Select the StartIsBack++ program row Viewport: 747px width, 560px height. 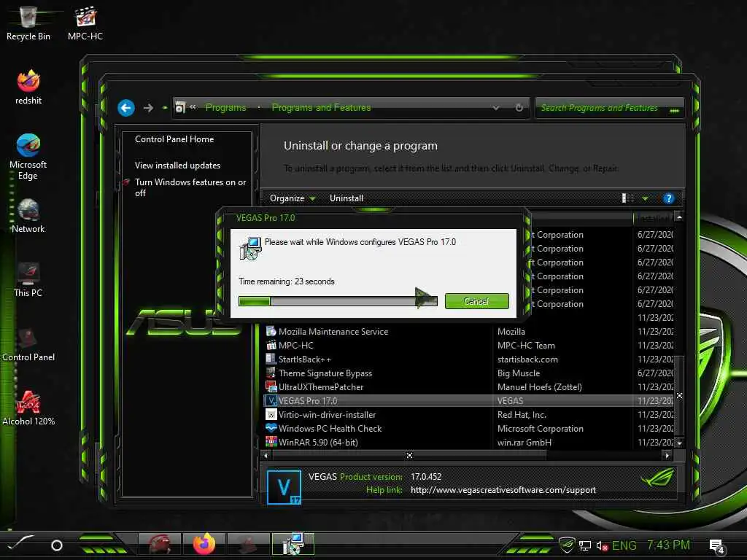tap(469, 359)
